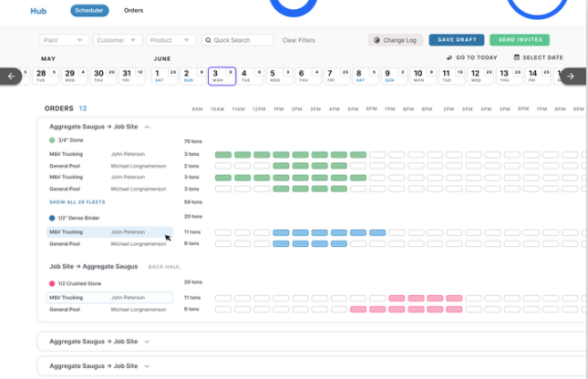Select M&V Trucking row under Crushed Stone
The height and width of the screenshot is (379, 588).
tap(109, 298)
